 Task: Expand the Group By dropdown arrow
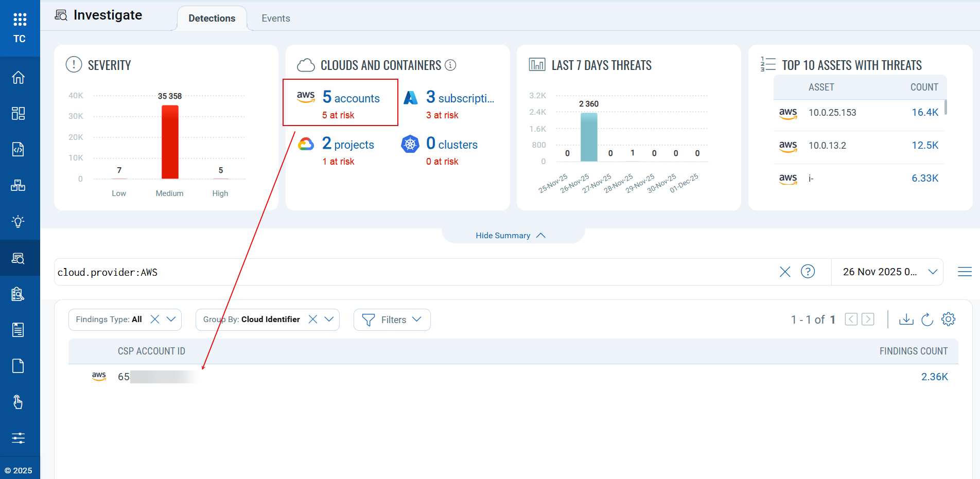(330, 319)
